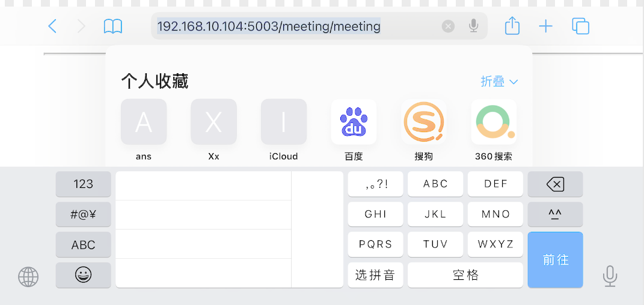Show all tabs overview icon
Screen dimensions: 644x305
pos(580,26)
